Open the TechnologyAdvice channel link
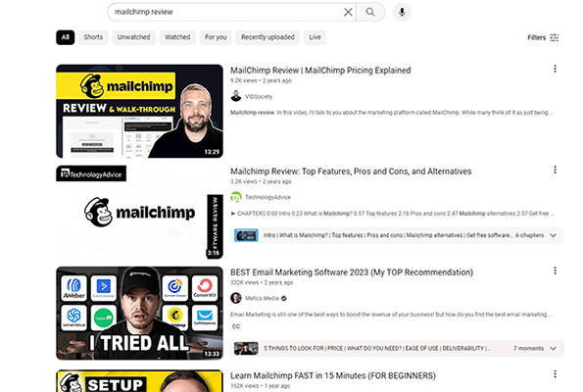 click(267, 197)
